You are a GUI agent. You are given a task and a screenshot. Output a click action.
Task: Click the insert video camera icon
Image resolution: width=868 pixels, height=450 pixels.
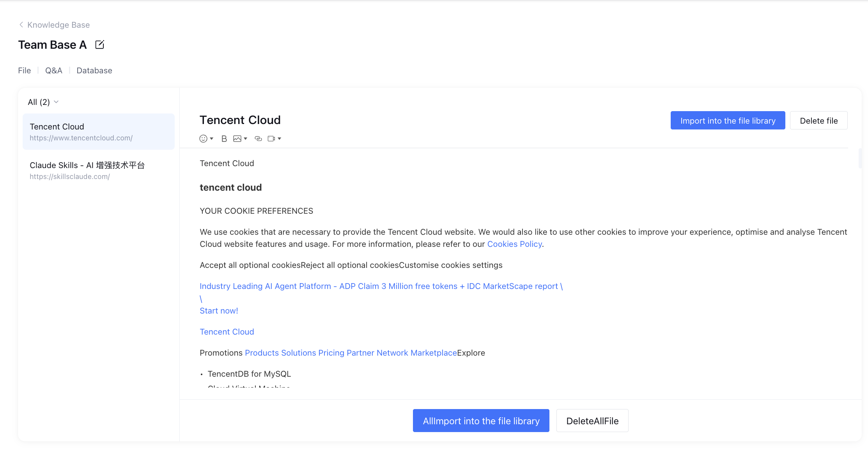tap(271, 139)
